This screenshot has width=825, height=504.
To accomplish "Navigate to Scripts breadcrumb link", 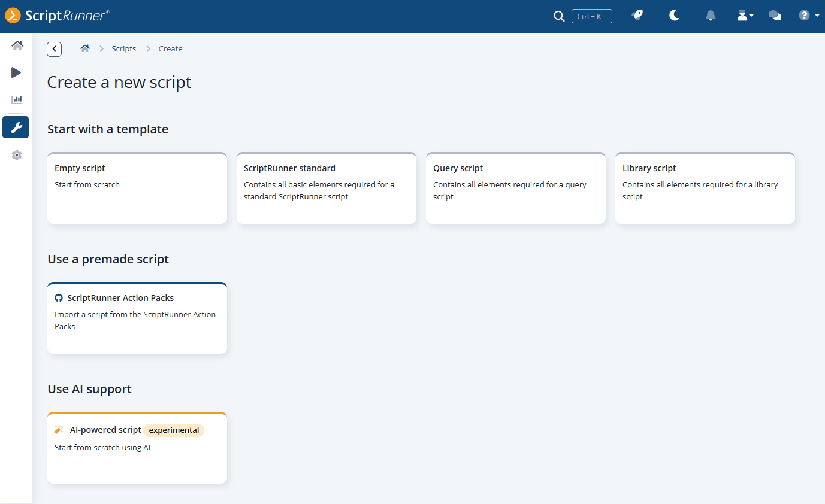I will (123, 48).
